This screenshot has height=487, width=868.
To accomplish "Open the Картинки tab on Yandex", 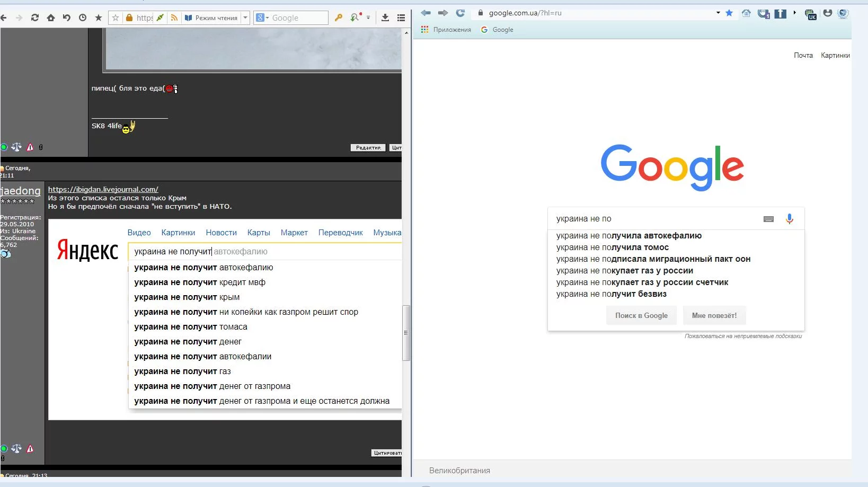I will coord(178,233).
